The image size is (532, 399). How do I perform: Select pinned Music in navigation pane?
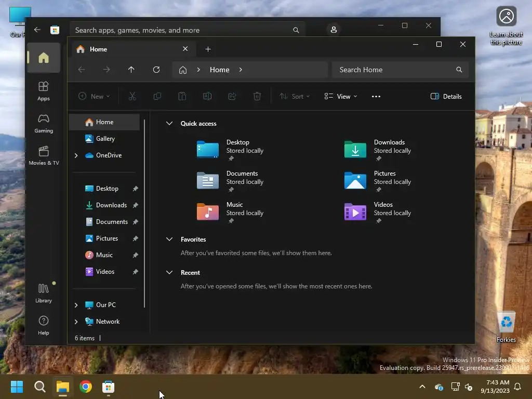tap(104, 255)
